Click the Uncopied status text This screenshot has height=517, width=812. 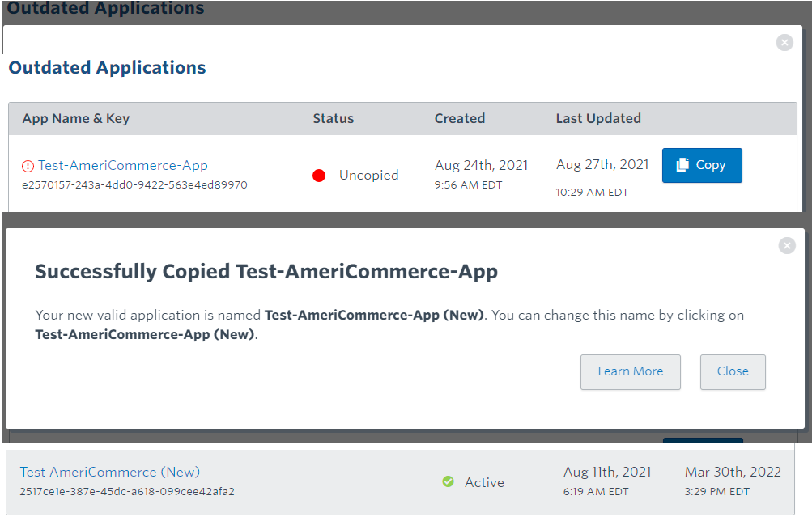[368, 176]
